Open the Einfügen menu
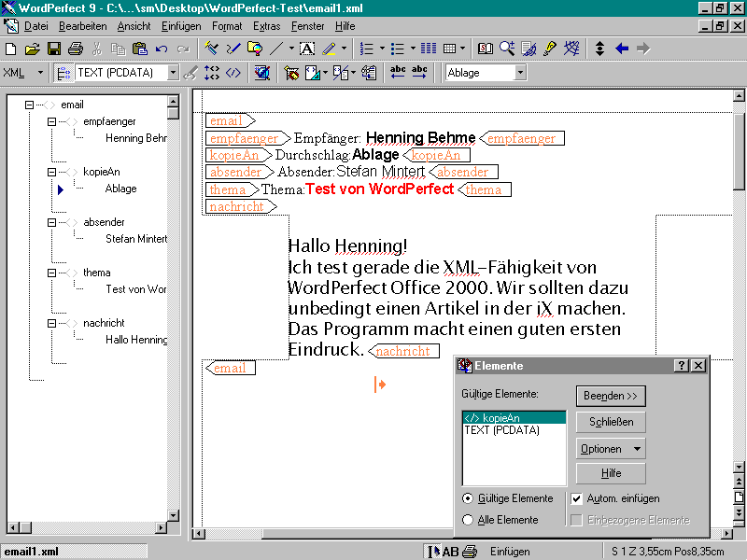This screenshot has height=560, width=747. (x=181, y=27)
